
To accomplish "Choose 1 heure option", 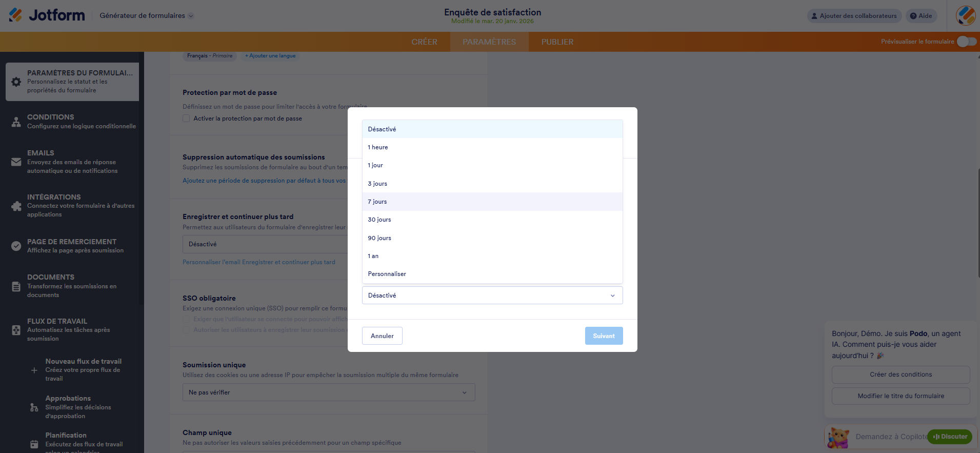I will [x=492, y=147].
